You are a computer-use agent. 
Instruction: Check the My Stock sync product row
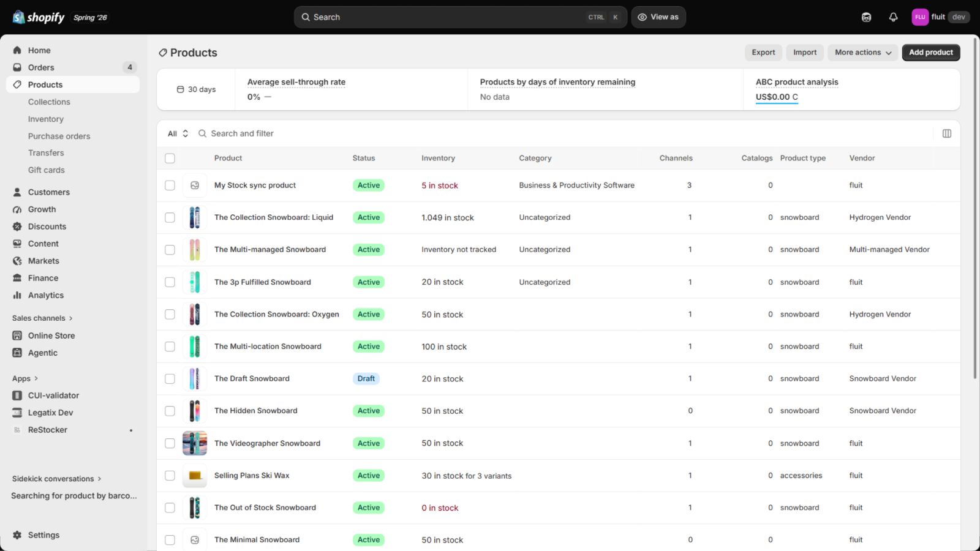[170, 186]
